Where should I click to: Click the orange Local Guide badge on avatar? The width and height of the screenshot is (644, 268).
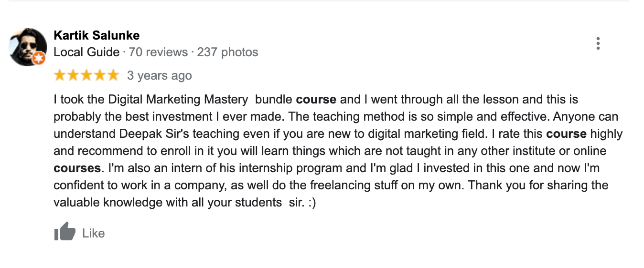tap(39, 58)
